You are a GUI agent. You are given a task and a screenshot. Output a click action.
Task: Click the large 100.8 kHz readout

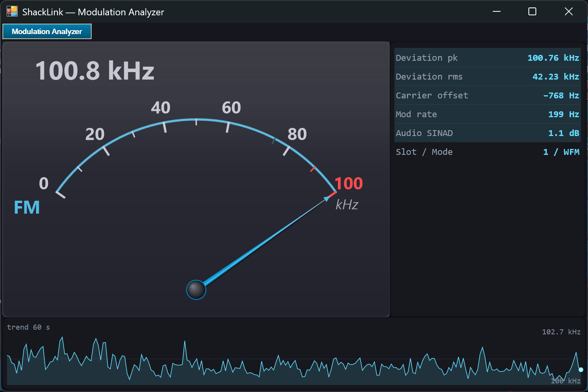(95, 71)
